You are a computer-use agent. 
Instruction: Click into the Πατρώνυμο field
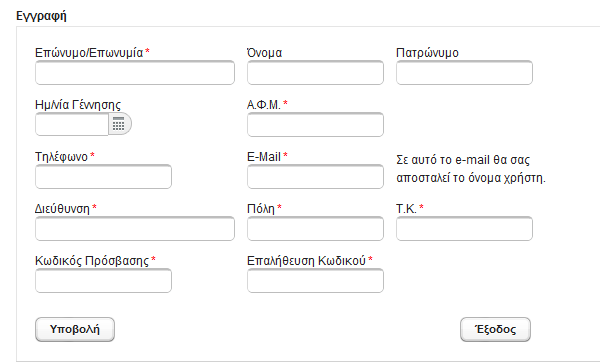[x=464, y=72]
